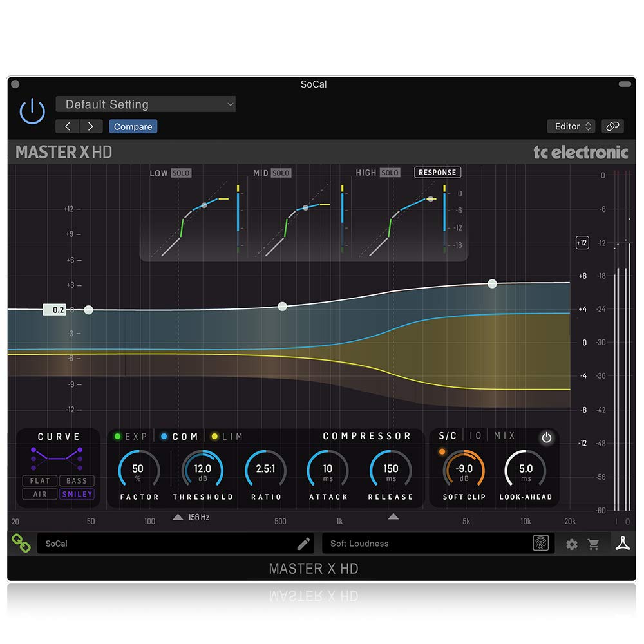Image resolution: width=644 pixels, height=644 pixels.
Task: Switch to the COM compressor tab
Action: 180,437
